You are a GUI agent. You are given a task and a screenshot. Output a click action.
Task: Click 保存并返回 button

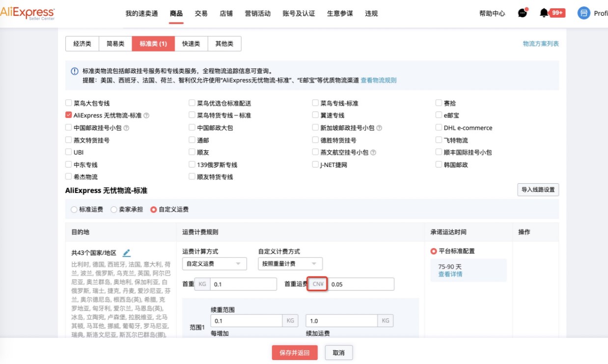295,353
